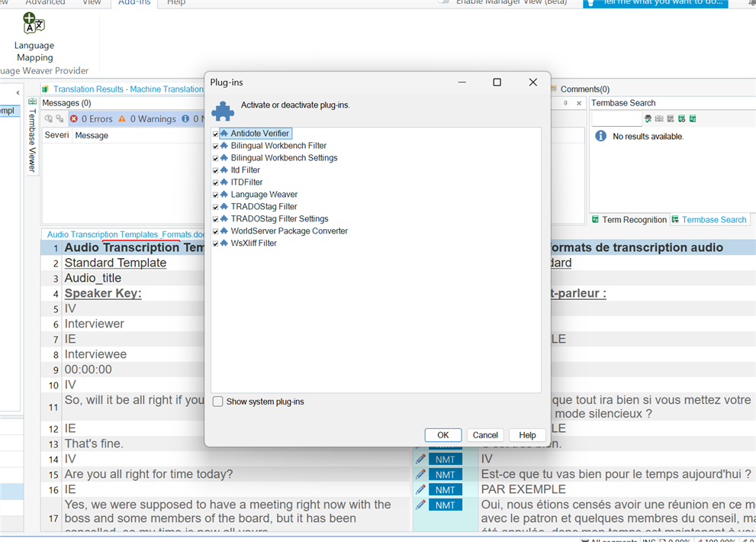The width and height of the screenshot is (756, 542).
Task: Click the green termbase settings icon in Termbase Search
Action: (682, 119)
